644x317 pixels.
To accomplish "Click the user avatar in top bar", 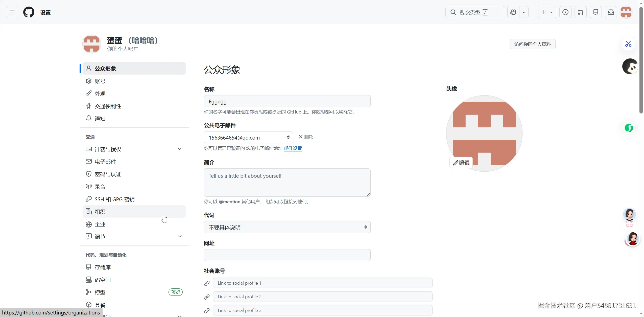I will (x=626, y=12).
